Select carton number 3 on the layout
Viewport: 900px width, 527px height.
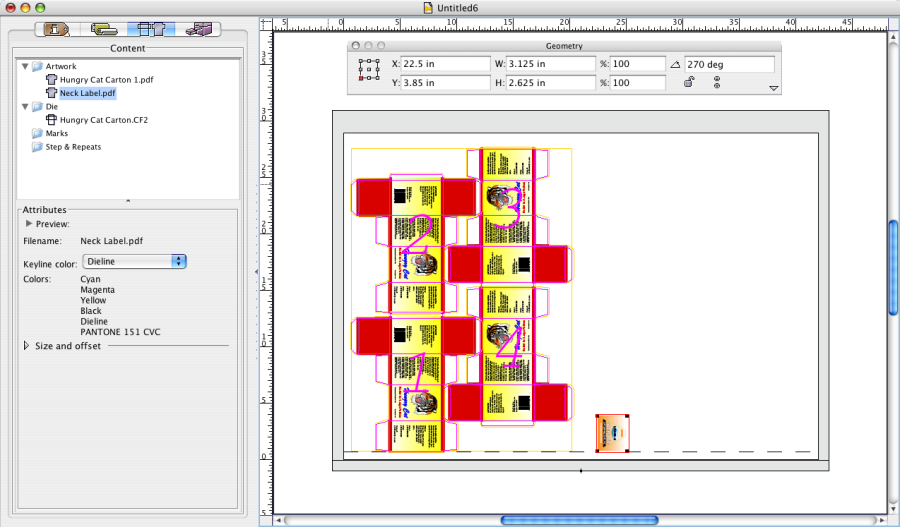(x=508, y=215)
